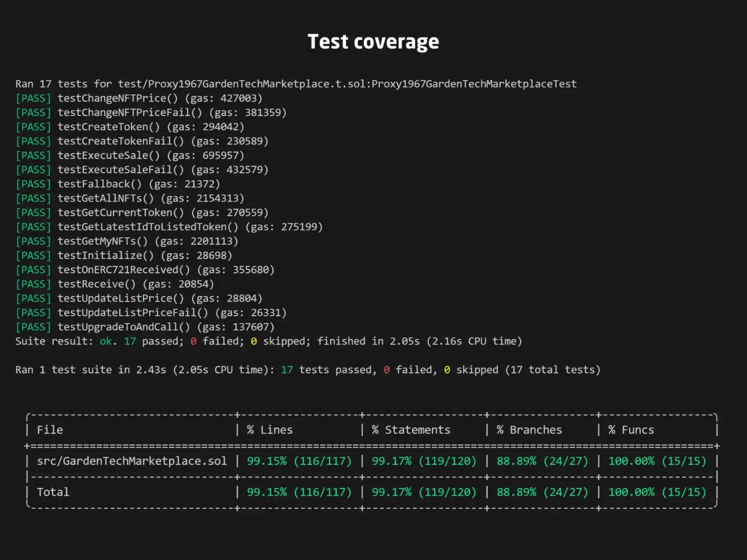
Task: Click the % Lines column header
Action: coord(270,429)
